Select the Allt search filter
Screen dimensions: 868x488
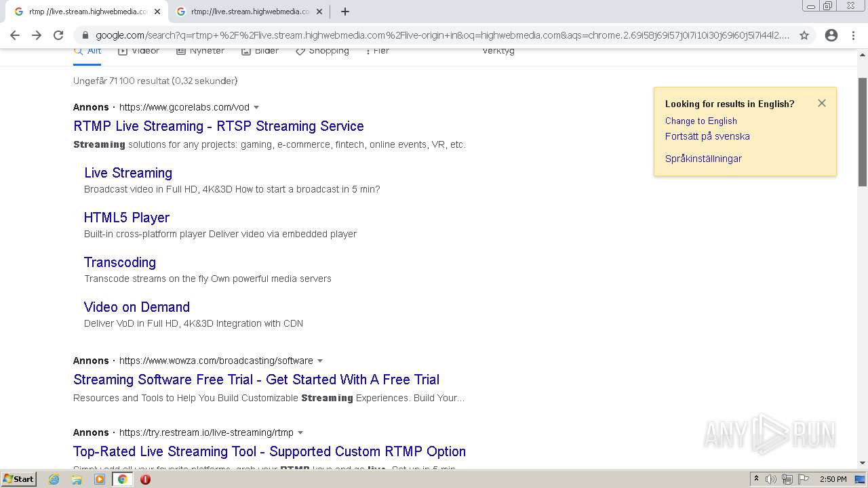point(87,52)
